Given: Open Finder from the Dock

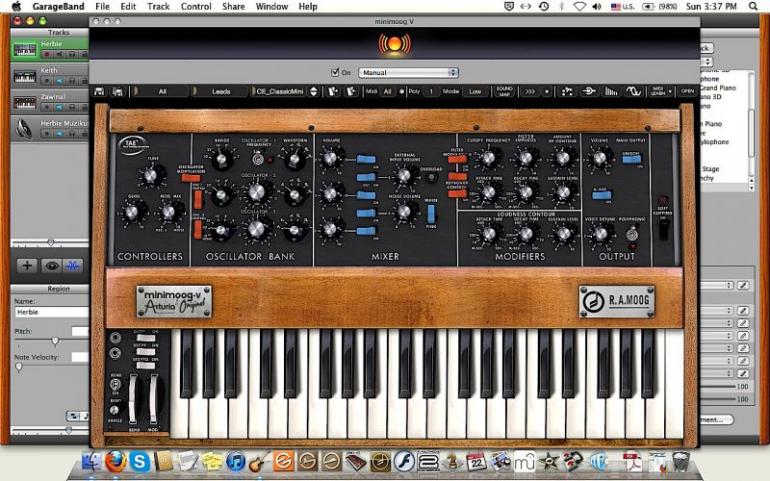Looking at the screenshot, I should [x=91, y=462].
